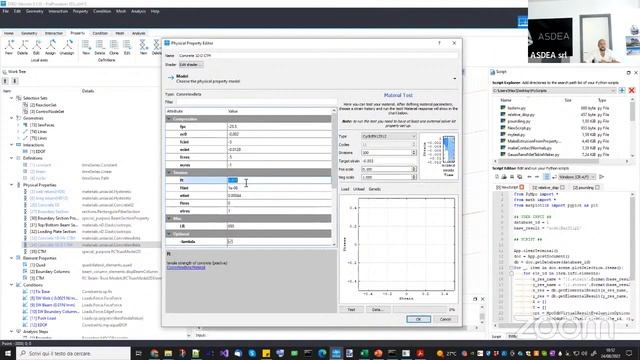640x360 pixels.
Task: Toggle lambda checkbox in Optional section
Action: pos(230,242)
